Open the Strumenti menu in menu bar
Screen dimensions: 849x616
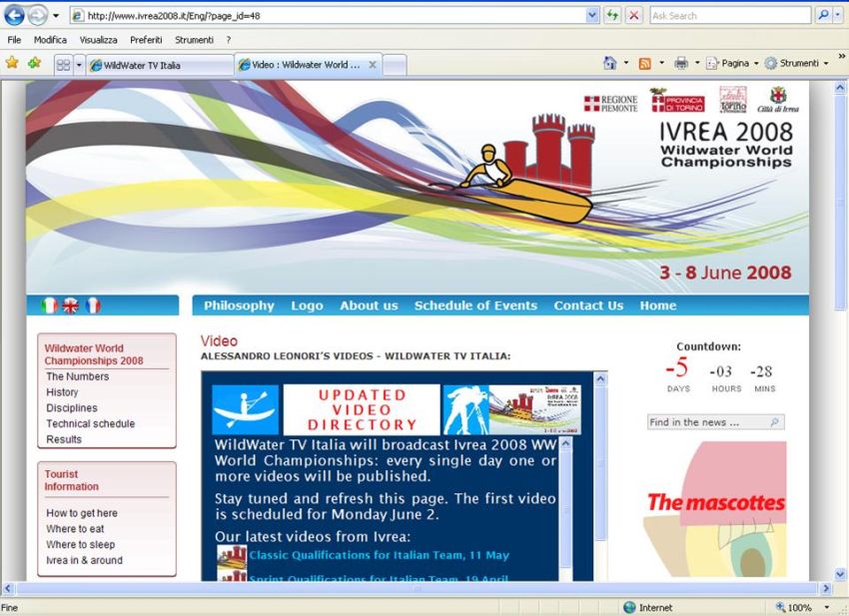(x=194, y=40)
